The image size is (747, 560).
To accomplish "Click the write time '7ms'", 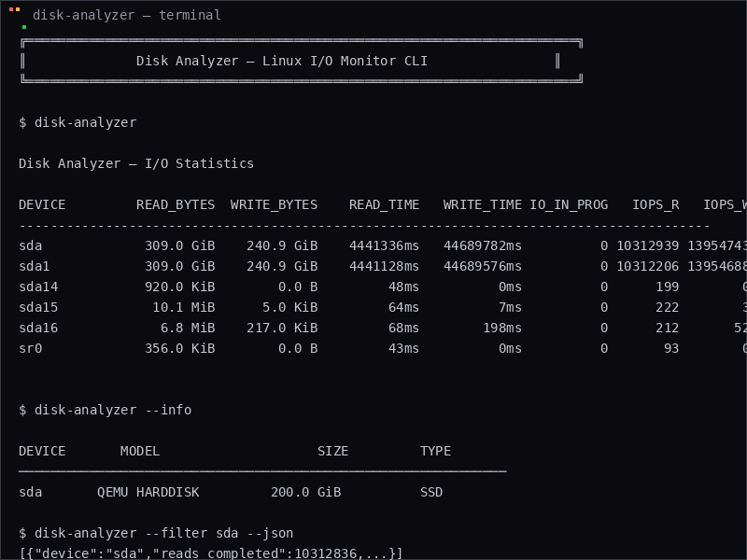I will 510,308.
